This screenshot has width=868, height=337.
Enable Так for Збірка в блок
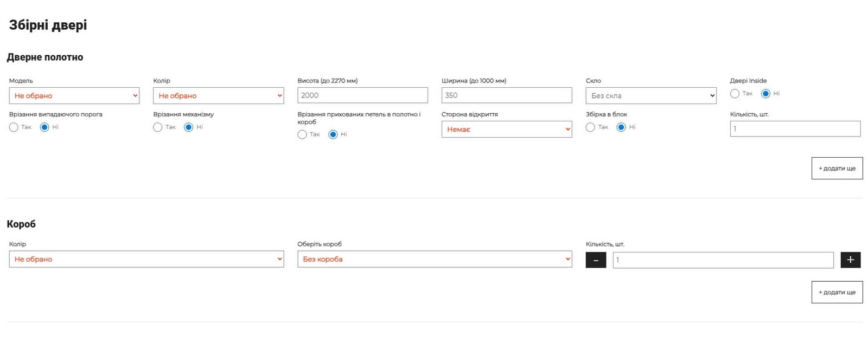click(590, 127)
